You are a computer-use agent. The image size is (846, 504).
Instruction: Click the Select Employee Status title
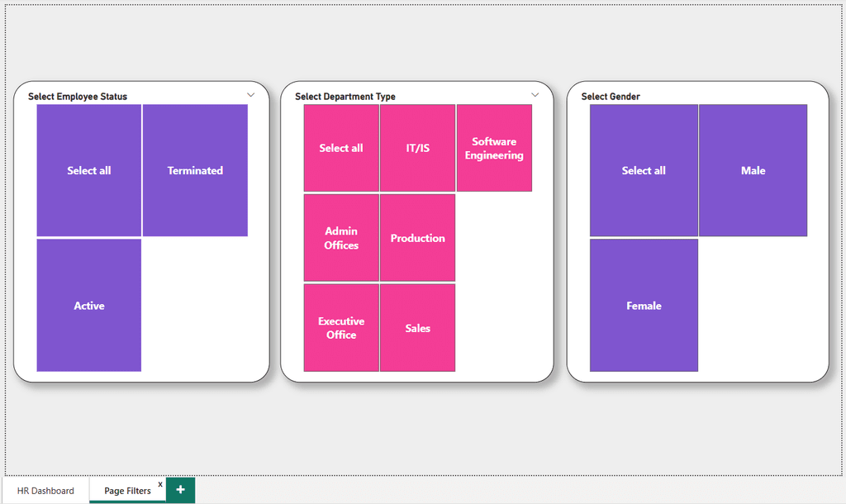pyautogui.click(x=78, y=97)
